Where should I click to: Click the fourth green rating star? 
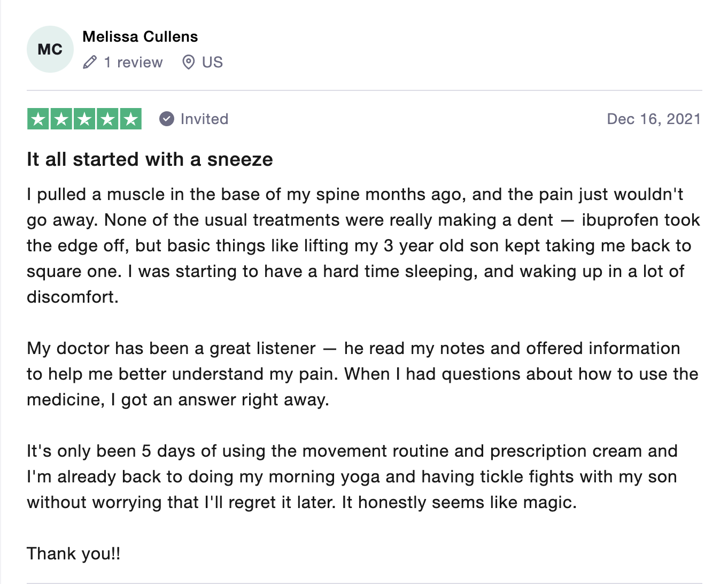pyautogui.click(x=107, y=119)
